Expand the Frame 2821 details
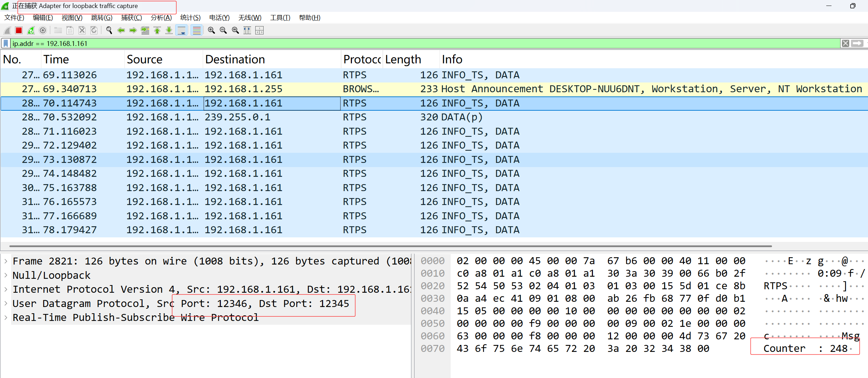The width and height of the screenshot is (868, 378). 6,261
